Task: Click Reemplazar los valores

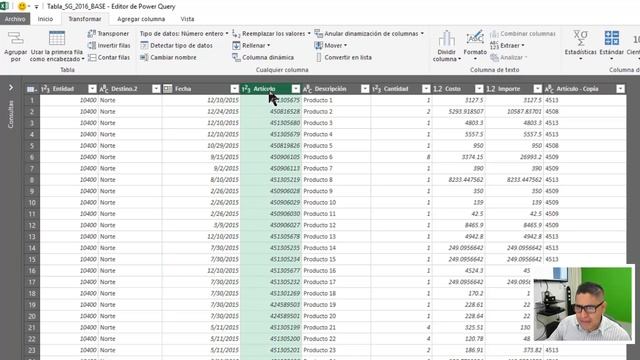Action: (x=271, y=33)
